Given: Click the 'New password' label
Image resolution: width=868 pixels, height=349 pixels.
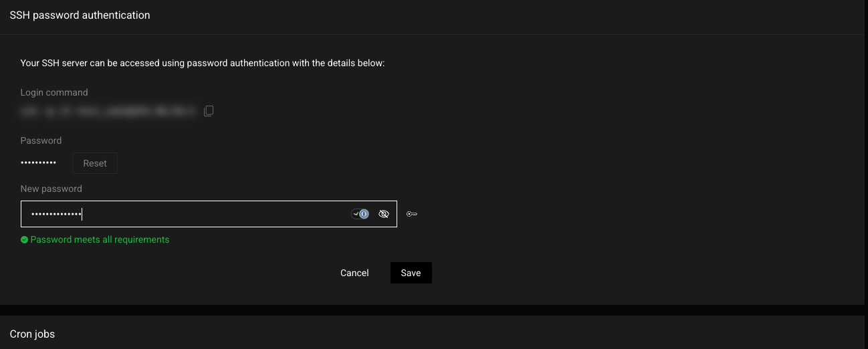Looking at the screenshot, I should (x=51, y=189).
